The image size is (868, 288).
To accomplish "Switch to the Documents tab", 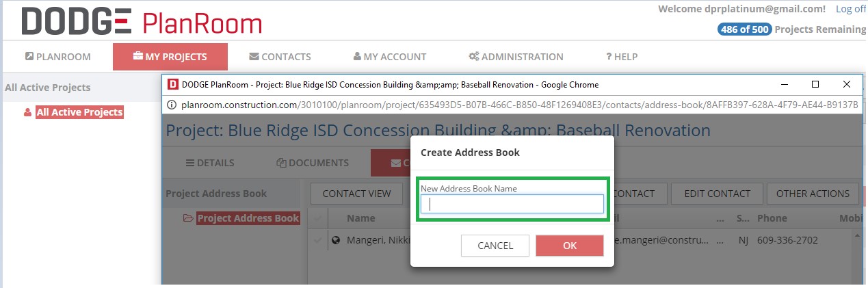I will pyautogui.click(x=312, y=163).
